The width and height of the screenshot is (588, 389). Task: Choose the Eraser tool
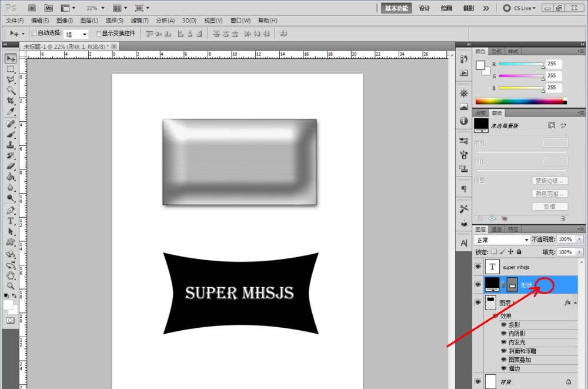pyautogui.click(x=11, y=165)
